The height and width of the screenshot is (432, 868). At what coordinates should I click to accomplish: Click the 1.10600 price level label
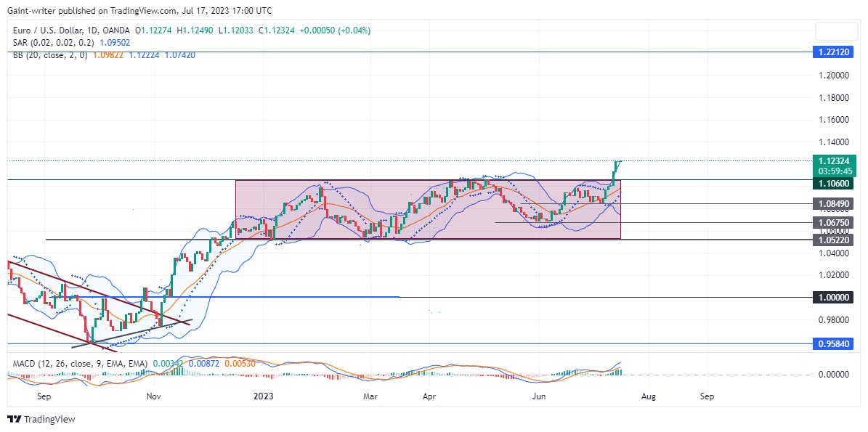point(833,183)
